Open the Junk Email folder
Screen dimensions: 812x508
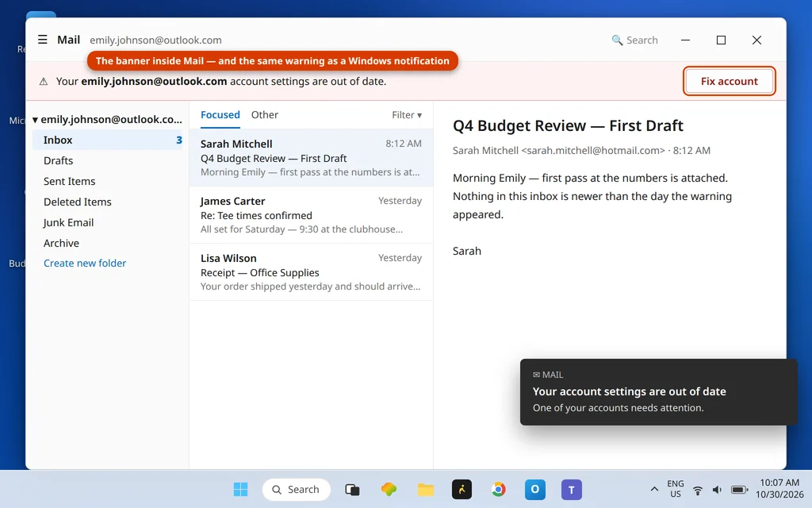point(107,223)
